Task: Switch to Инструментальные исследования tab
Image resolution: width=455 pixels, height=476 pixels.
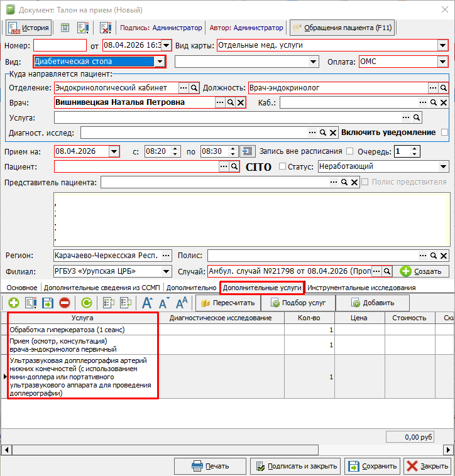Action: coord(361,288)
